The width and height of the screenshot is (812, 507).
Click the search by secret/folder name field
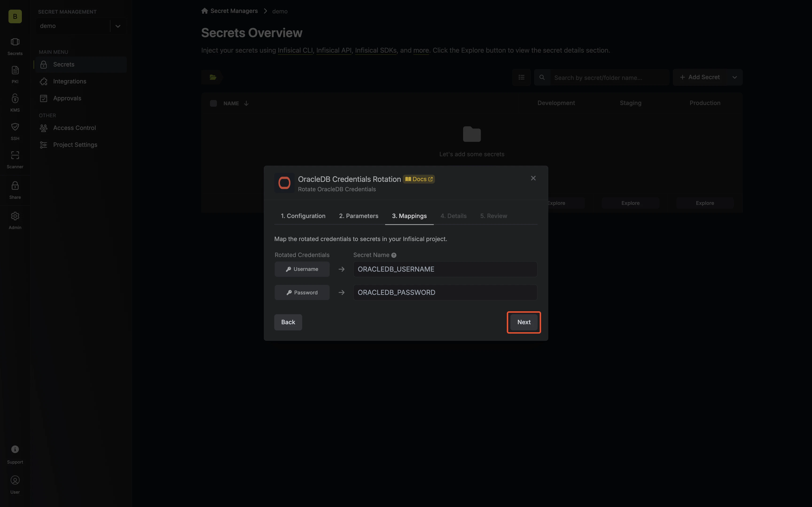[610, 78]
